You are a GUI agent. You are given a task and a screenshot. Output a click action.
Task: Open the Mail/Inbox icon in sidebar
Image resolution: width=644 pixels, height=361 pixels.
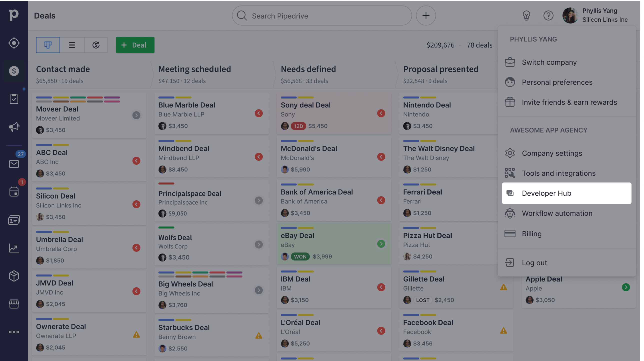click(x=14, y=164)
